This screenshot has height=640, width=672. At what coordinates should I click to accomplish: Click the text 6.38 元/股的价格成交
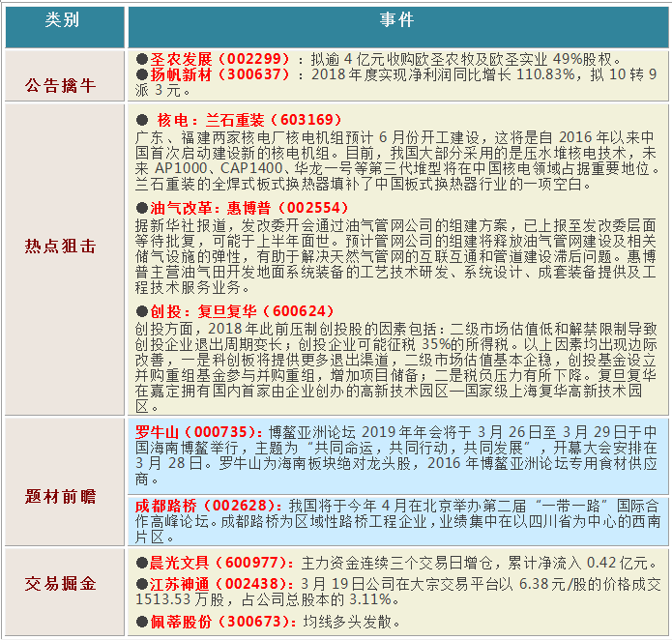pyautogui.click(x=590, y=584)
